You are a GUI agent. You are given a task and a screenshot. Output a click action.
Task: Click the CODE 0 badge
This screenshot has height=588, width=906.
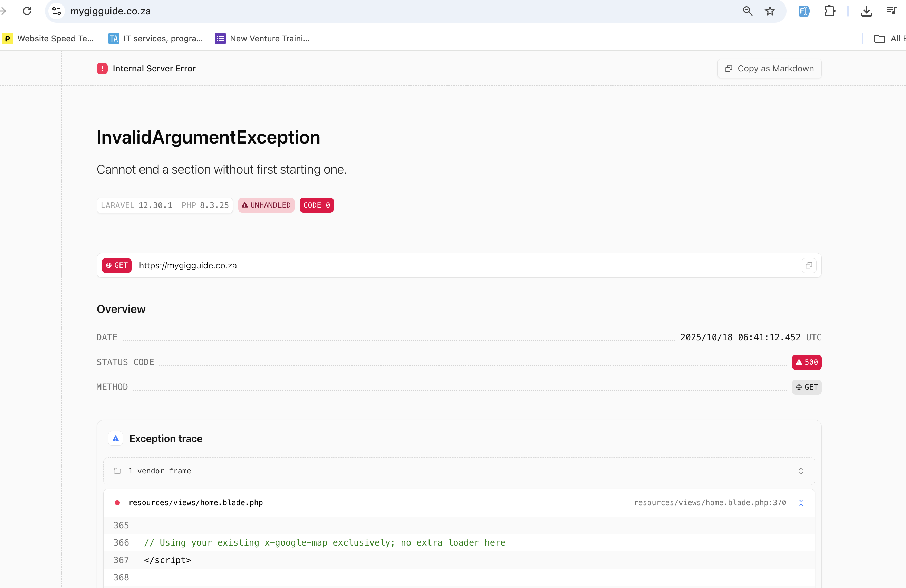316,205
